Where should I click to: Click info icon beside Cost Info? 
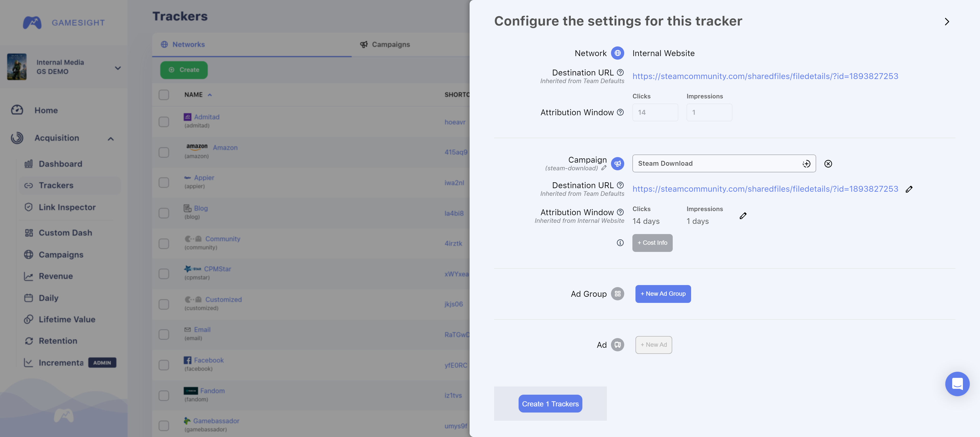click(x=620, y=243)
